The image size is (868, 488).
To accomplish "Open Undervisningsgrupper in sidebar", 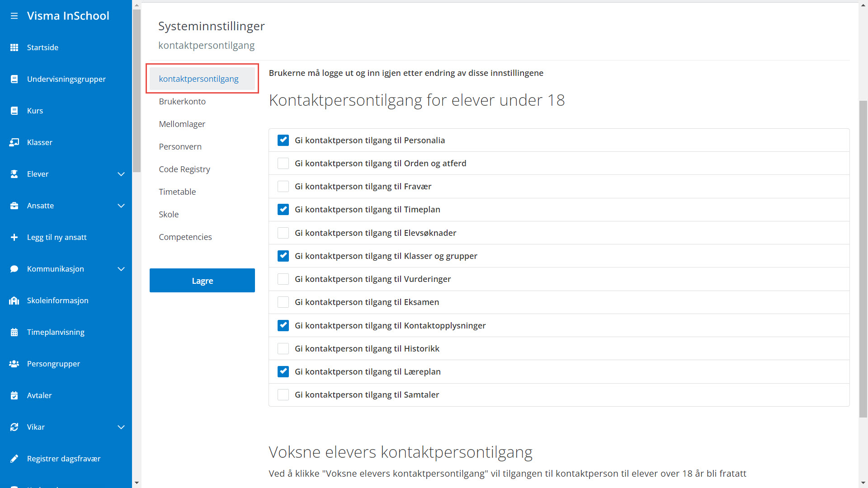I will point(66,79).
